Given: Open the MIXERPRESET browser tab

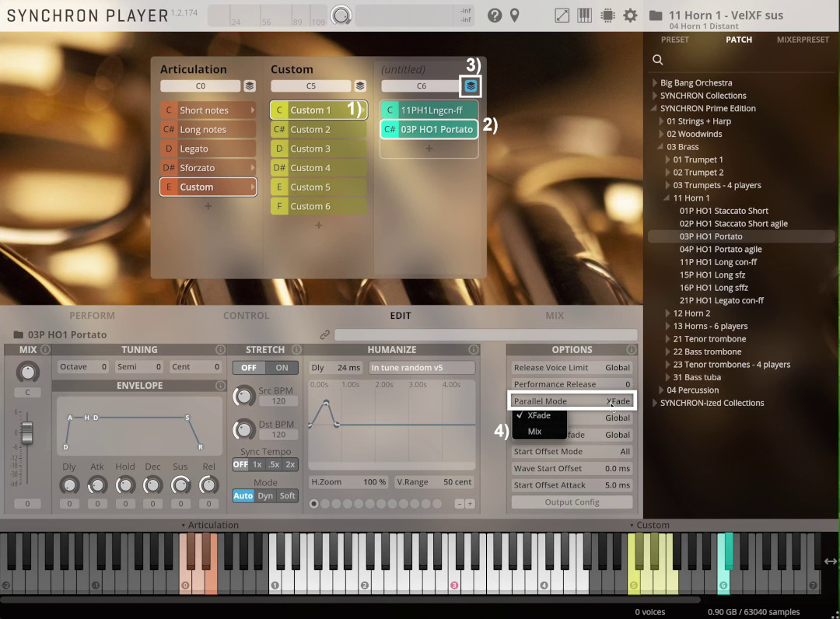Looking at the screenshot, I should point(803,40).
